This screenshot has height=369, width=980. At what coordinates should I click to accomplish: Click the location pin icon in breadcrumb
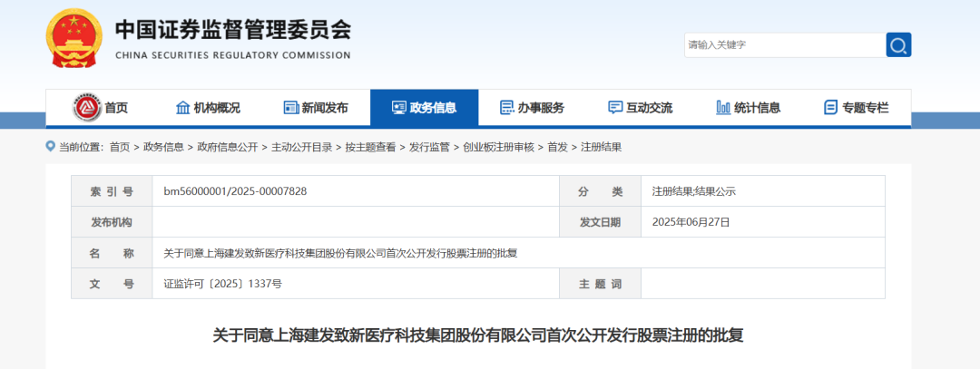(x=51, y=147)
